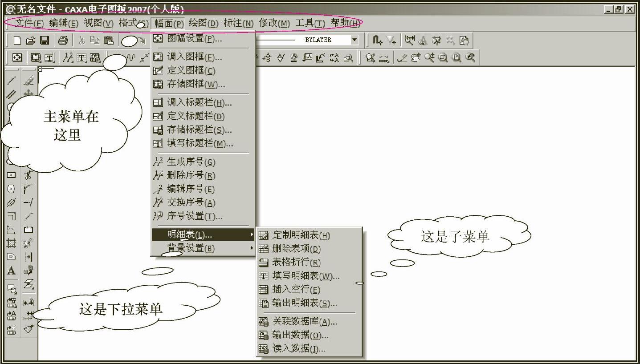Click the Fillet corner tool

[x=29, y=189]
